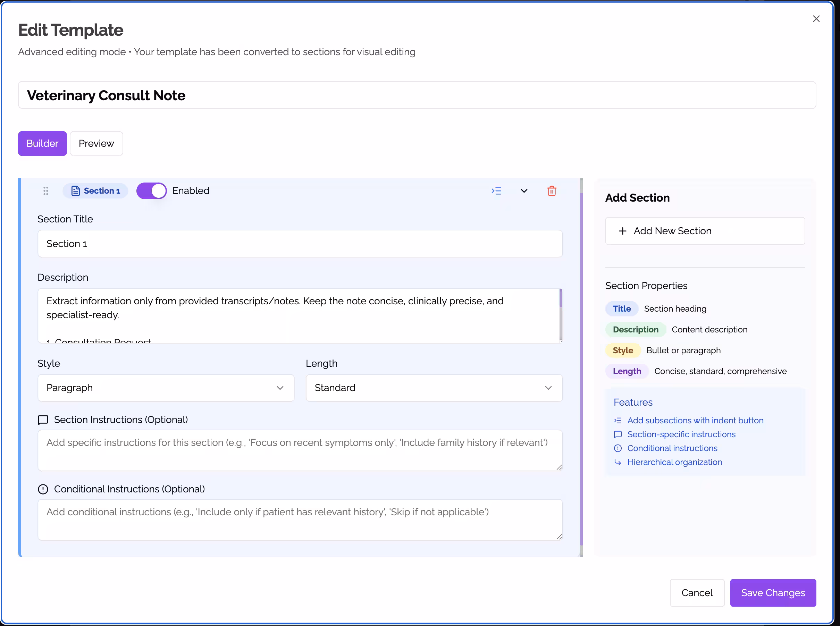The width and height of the screenshot is (840, 626).
Task: Click the indent button to add a subsection
Action: pos(497,191)
